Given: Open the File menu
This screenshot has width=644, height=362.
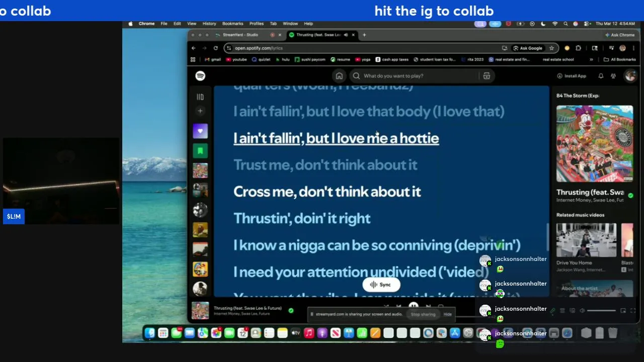Looking at the screenshot, I should point(164,24).
